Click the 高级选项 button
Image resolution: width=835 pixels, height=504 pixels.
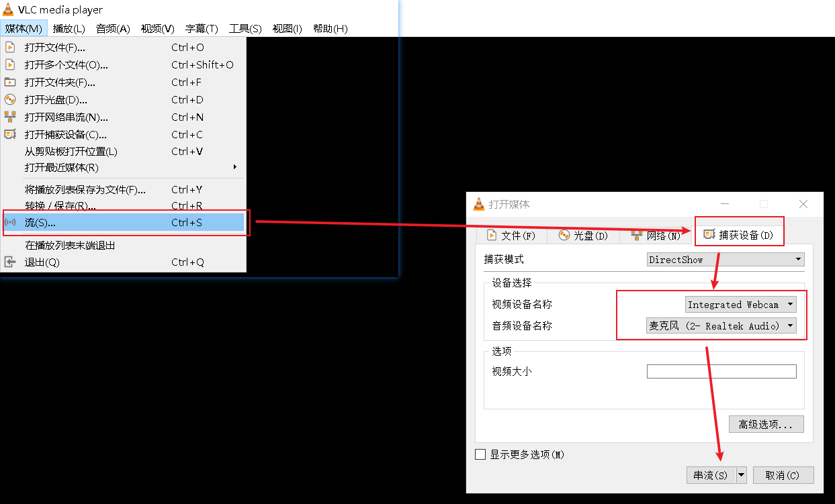766,423
